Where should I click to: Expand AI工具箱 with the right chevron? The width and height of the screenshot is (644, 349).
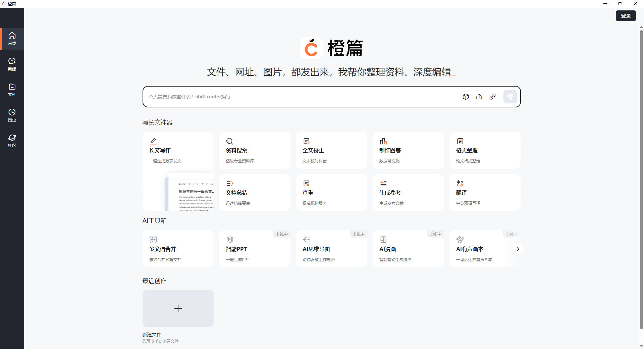[x=518, y=249]
